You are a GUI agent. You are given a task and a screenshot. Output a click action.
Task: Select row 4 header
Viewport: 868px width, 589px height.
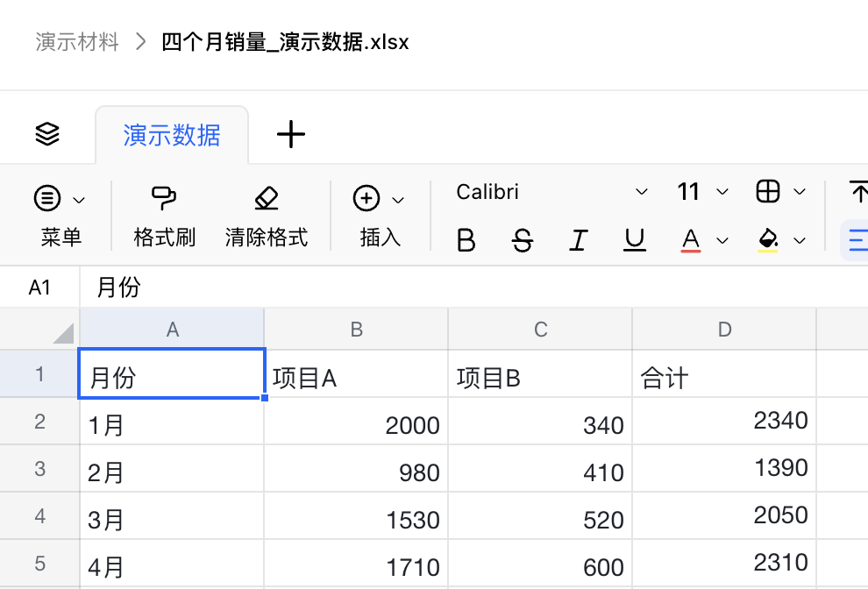pos(39,516)
